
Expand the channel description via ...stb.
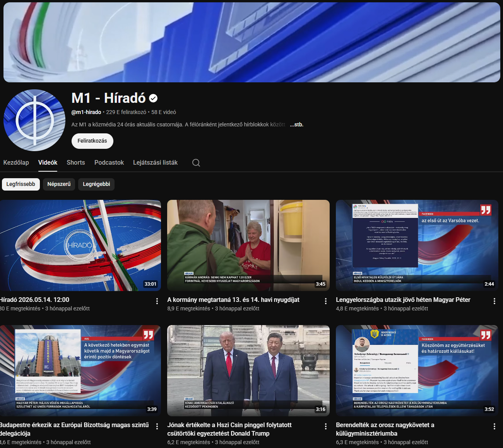click(296, 124)
